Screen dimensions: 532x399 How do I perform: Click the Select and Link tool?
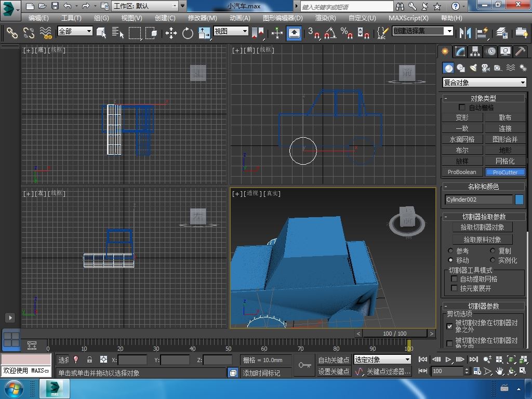12,33
